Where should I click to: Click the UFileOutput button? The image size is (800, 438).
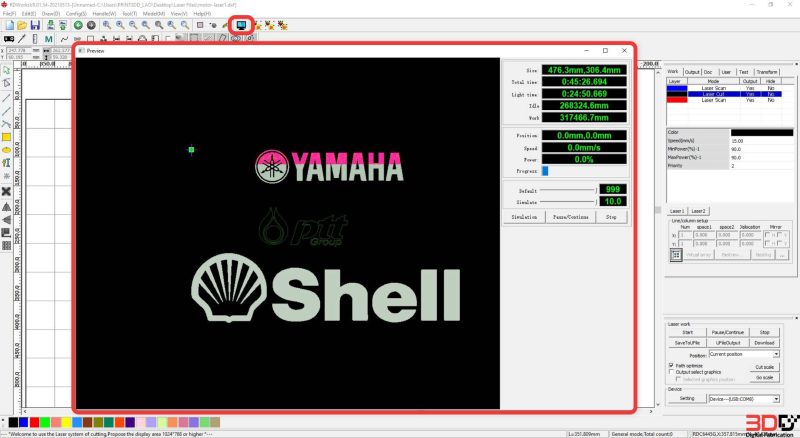point(728,343)
